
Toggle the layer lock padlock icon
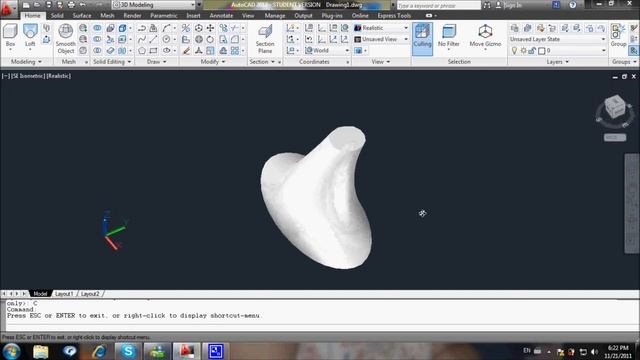tap(532, 51)
